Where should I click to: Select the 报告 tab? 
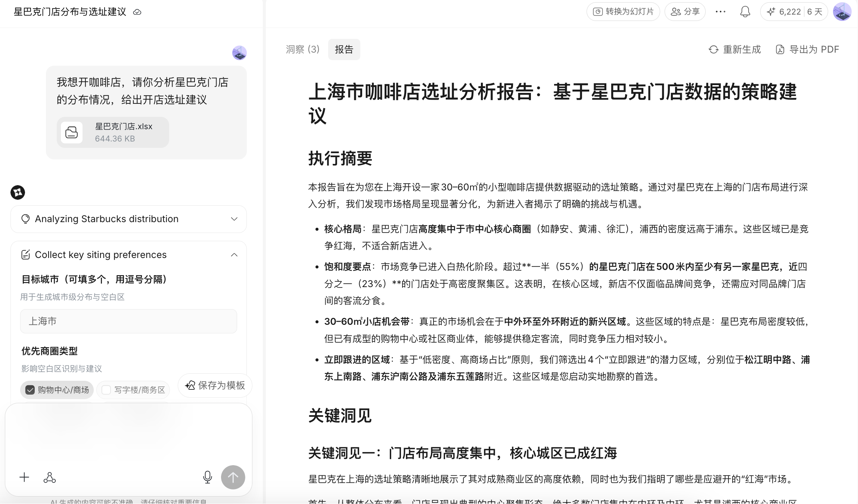(344, 49)
